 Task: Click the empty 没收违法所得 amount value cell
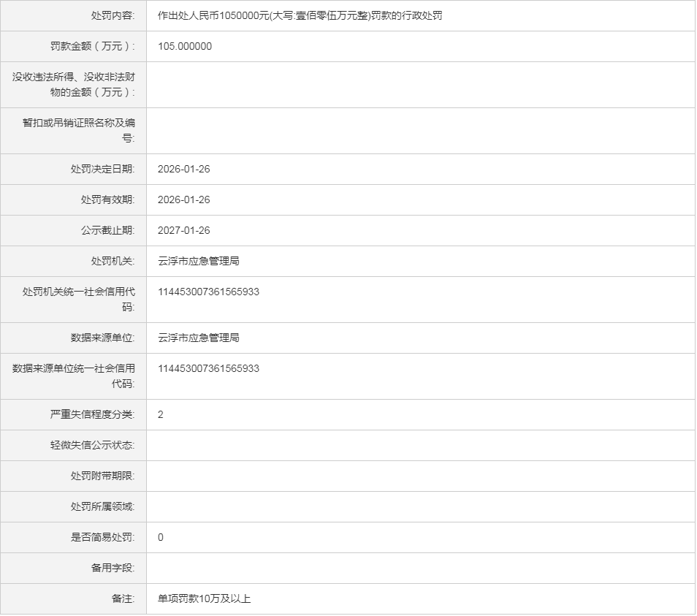pyautogui.click(x=420, y=85)
